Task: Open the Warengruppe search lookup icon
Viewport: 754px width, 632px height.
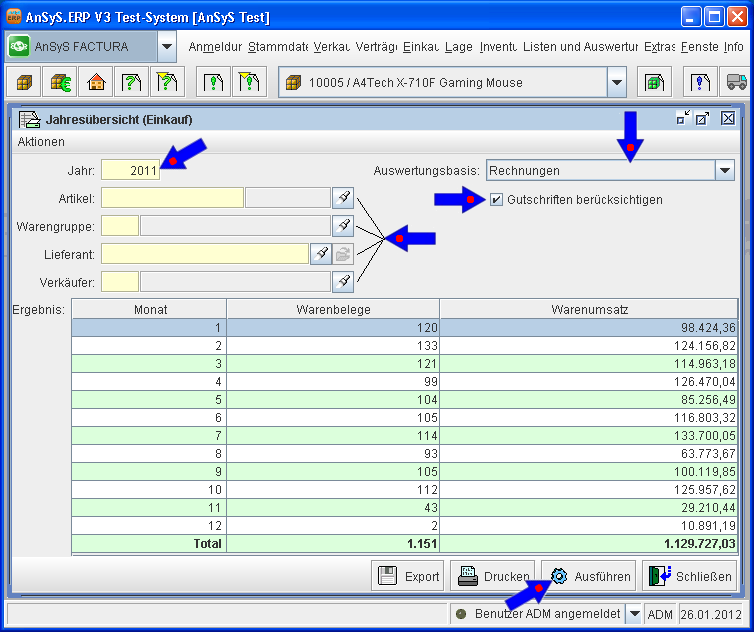Action: pyautogui.click(x=343, y=226)
